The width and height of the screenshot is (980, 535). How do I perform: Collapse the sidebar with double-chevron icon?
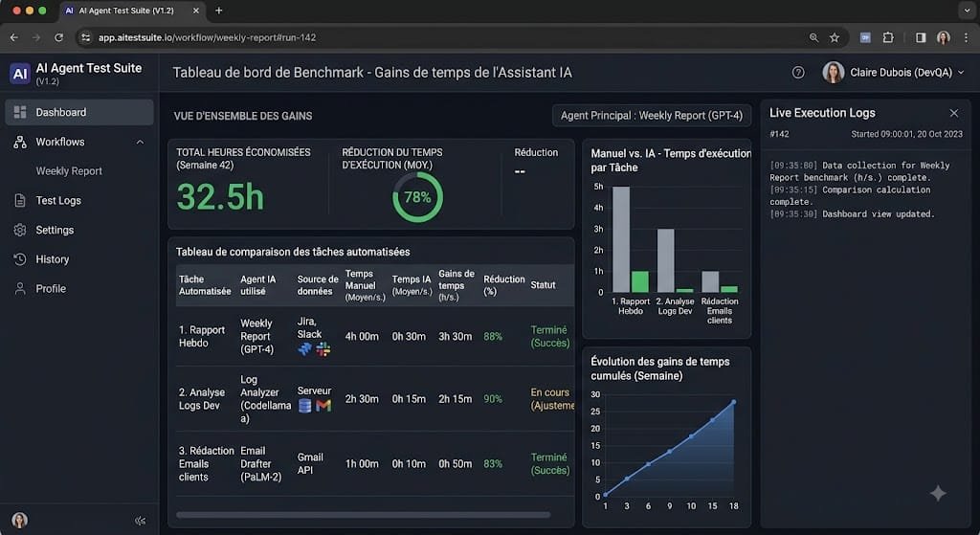tap(140, 521)
